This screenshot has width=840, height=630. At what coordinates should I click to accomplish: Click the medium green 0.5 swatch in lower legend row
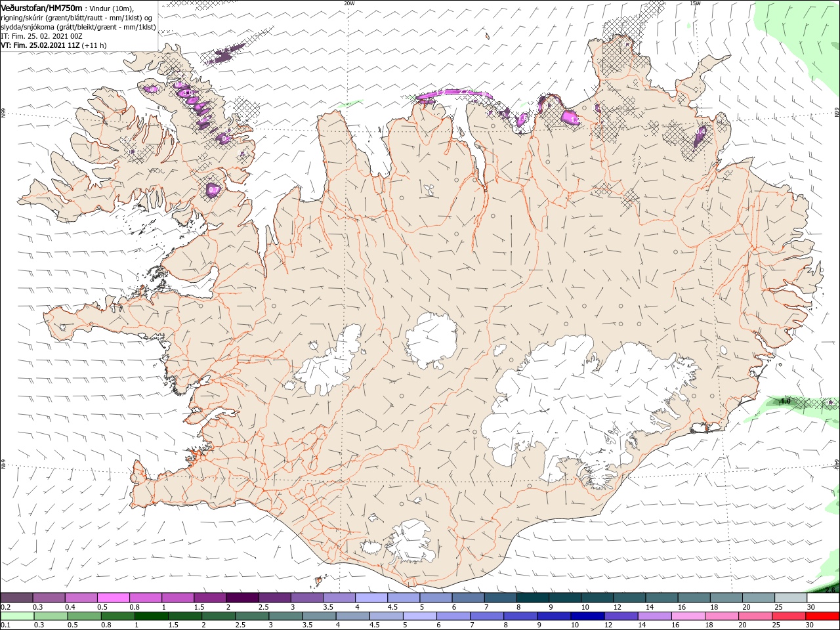coord(84,616)
